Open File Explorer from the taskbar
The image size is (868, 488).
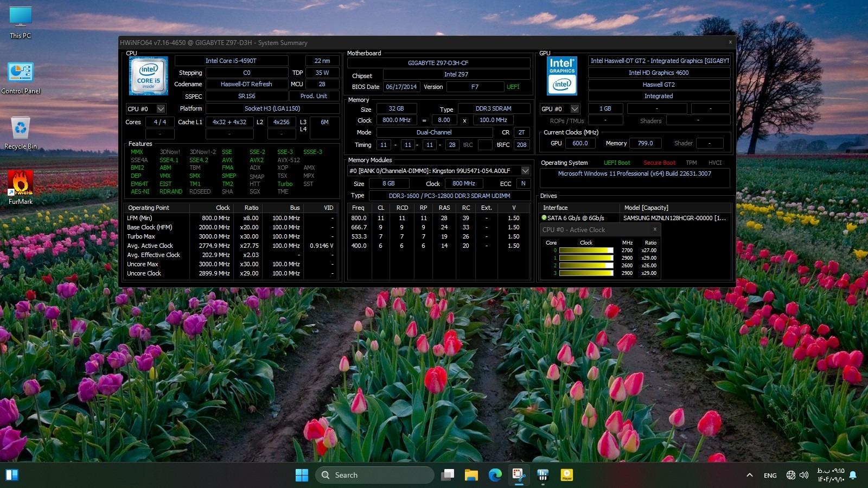(x=471, y=475)
